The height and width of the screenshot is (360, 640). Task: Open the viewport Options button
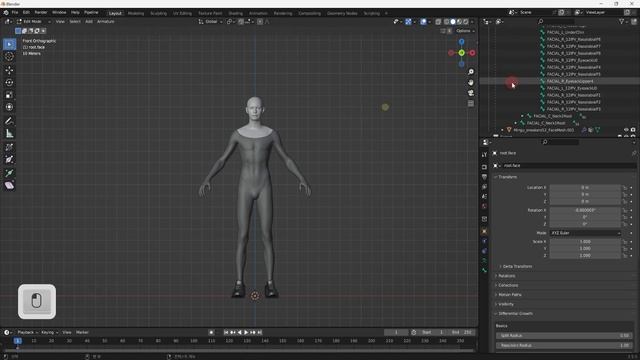[x=465, y=31]
